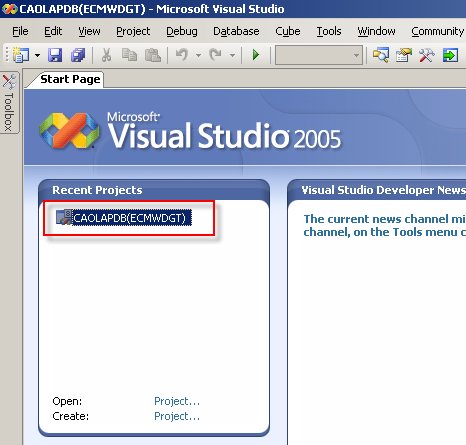Click the Visual Studio logo in title bar
Screen dimensions: 466x445
pyautogui.click(x=9, y=9)
